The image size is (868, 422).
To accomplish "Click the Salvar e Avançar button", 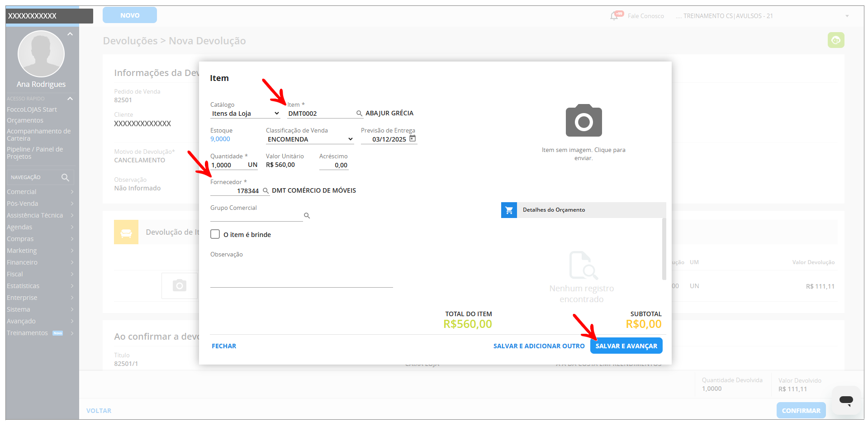I will click(626, 346).
